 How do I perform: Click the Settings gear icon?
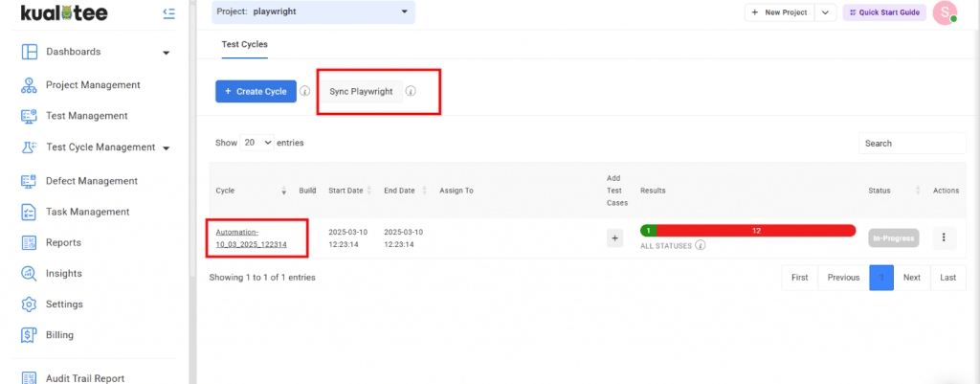click(30, 305)
